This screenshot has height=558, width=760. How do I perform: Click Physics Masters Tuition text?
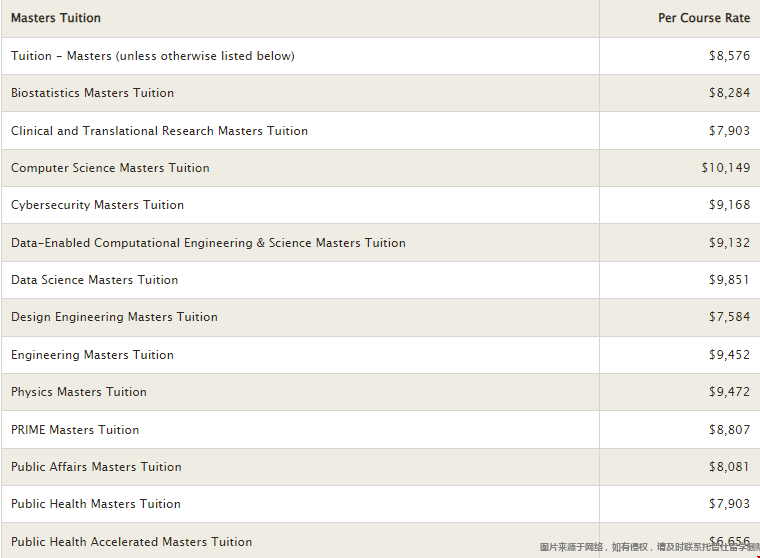tap(79, 392)
